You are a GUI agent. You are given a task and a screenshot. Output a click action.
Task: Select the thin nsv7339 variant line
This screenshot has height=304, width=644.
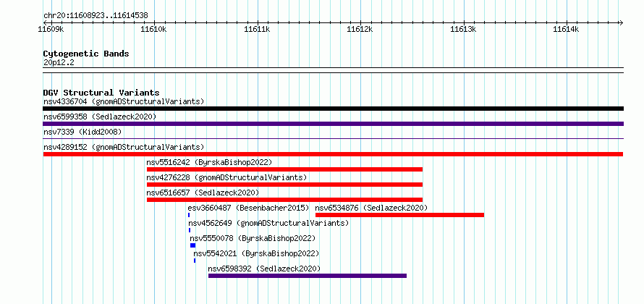[x=333, y=139]
